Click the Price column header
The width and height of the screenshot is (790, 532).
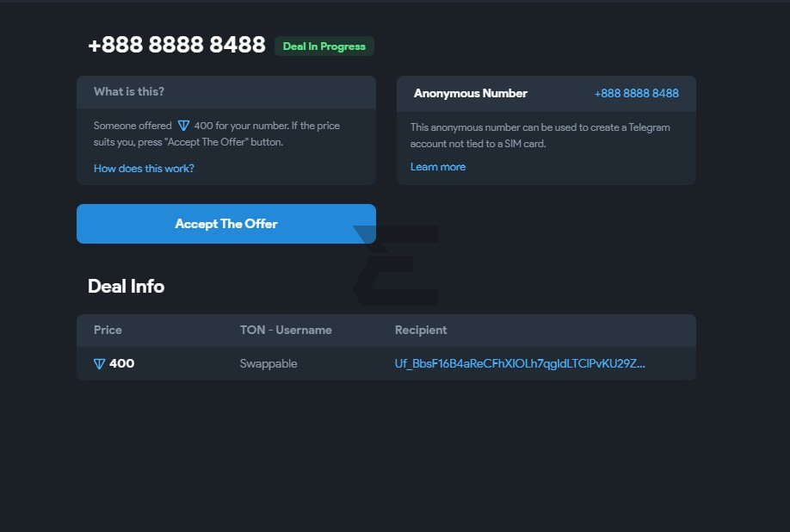click(x=108, y=330)
